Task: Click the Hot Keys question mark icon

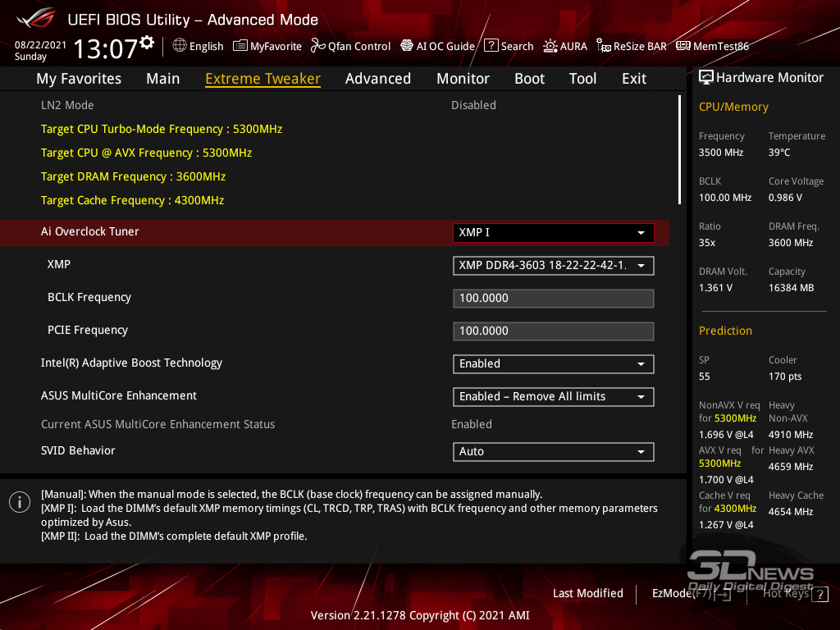Action: (819, 594)
